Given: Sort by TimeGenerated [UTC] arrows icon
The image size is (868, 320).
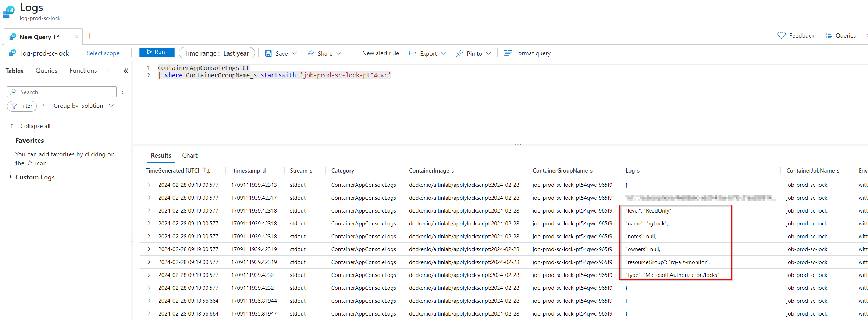Looking at the screenshot, I should [x=207, y=171].
